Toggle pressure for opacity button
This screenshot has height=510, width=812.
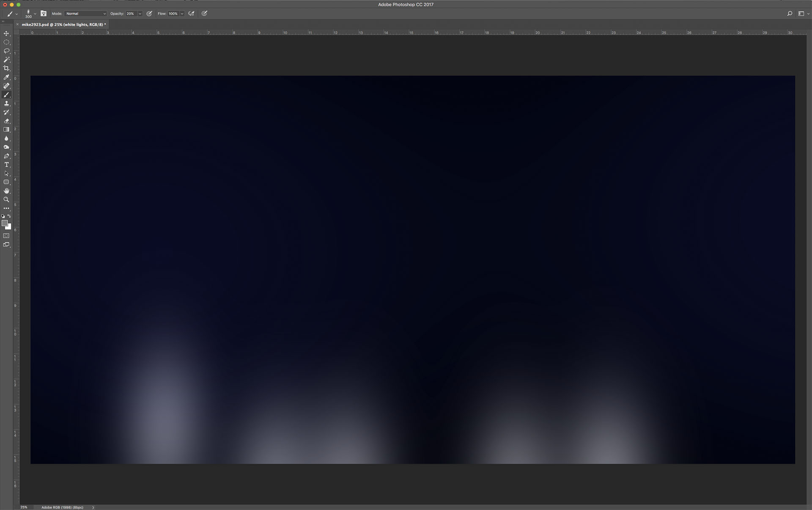(x=149, y=14)
